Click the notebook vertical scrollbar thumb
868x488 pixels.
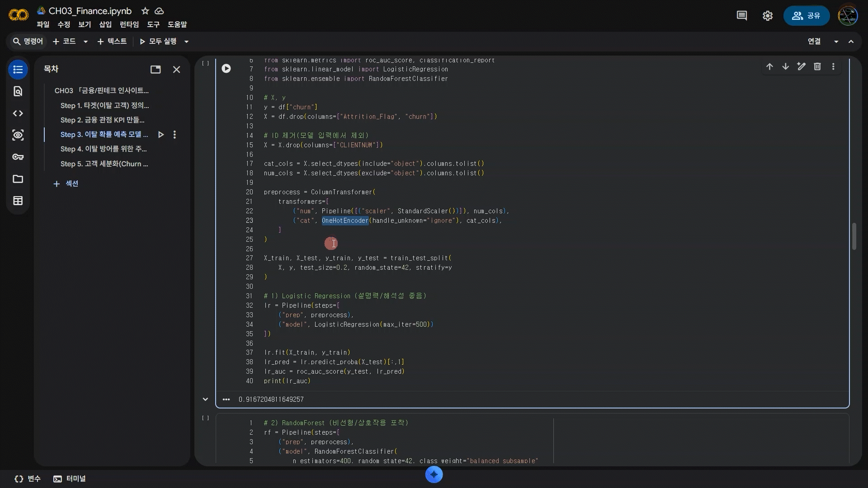[854, 236]
